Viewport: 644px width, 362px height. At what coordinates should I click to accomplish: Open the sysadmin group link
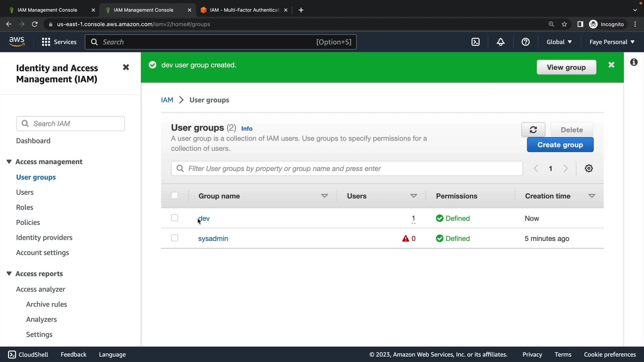[x=213, y=238]
